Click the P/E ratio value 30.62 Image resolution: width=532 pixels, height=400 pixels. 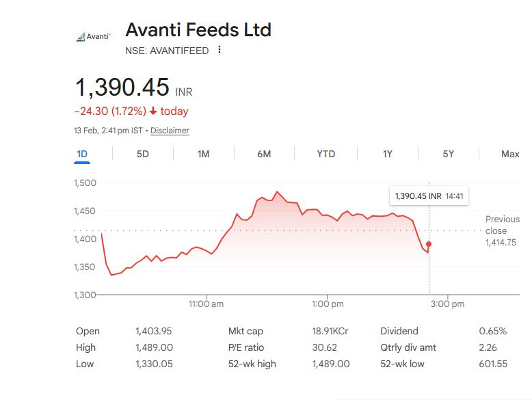[x=323, y=347]
